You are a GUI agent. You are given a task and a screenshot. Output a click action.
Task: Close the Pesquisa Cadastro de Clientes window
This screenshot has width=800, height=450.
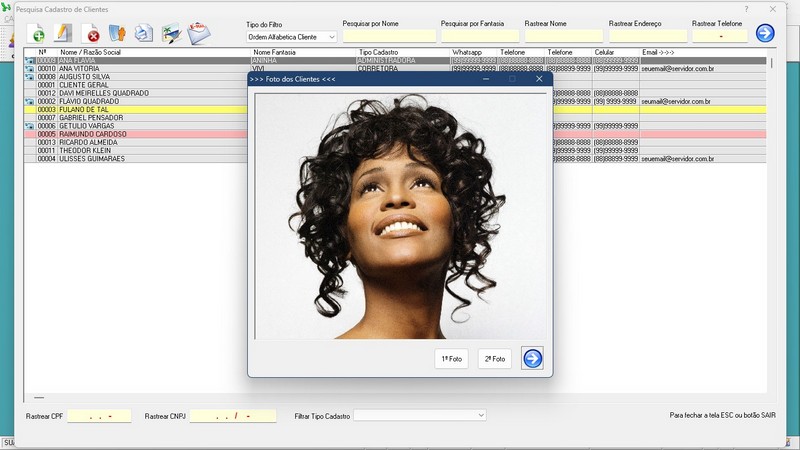tap(773, 9)
